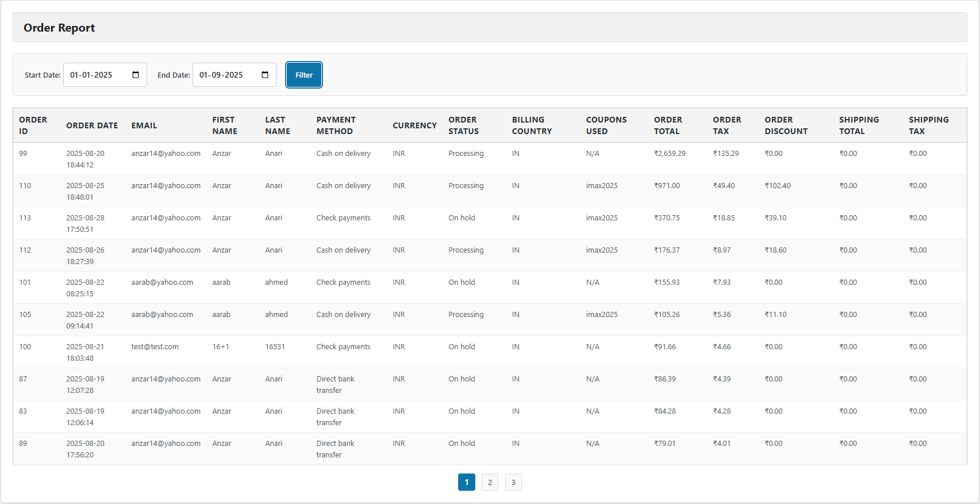
Task: Click order date 2025-08-20 17:56:20
Action: 85,449
